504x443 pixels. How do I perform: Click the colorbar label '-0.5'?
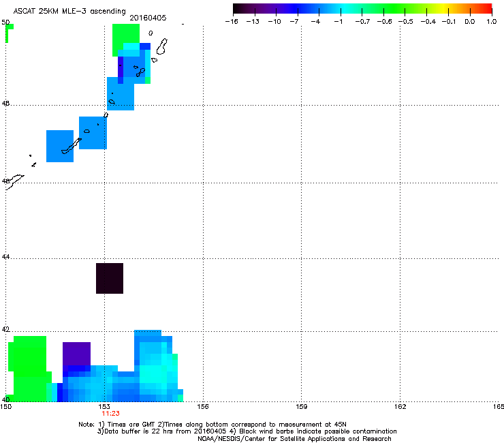(406, 22)
